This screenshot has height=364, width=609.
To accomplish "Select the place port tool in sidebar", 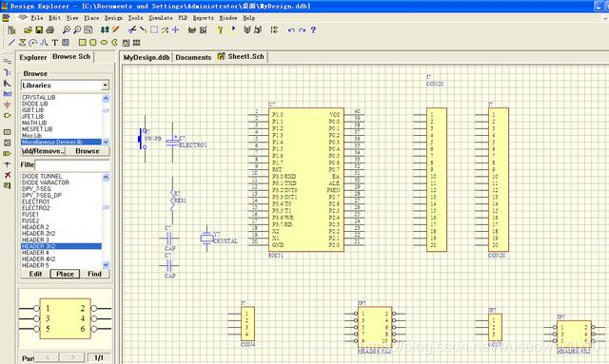I will pyautogui.click(x=7, y=154).
